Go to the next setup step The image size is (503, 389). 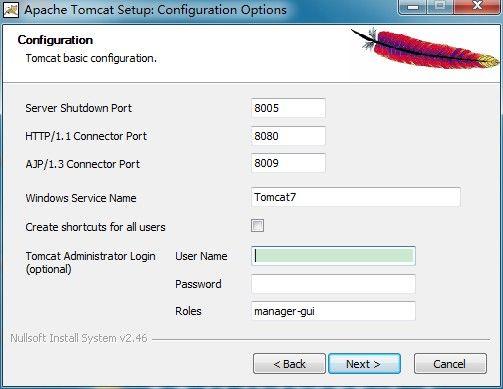click(x=364, y=364)
